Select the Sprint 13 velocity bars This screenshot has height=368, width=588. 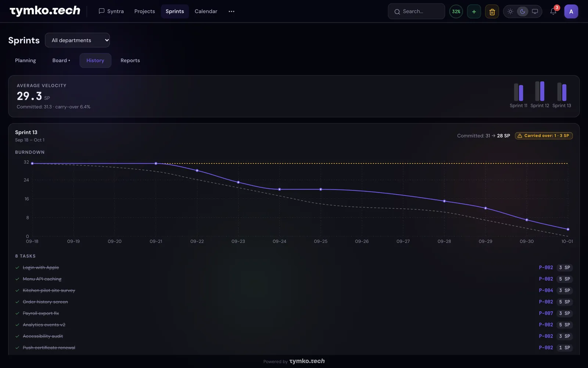pos(562,92)
